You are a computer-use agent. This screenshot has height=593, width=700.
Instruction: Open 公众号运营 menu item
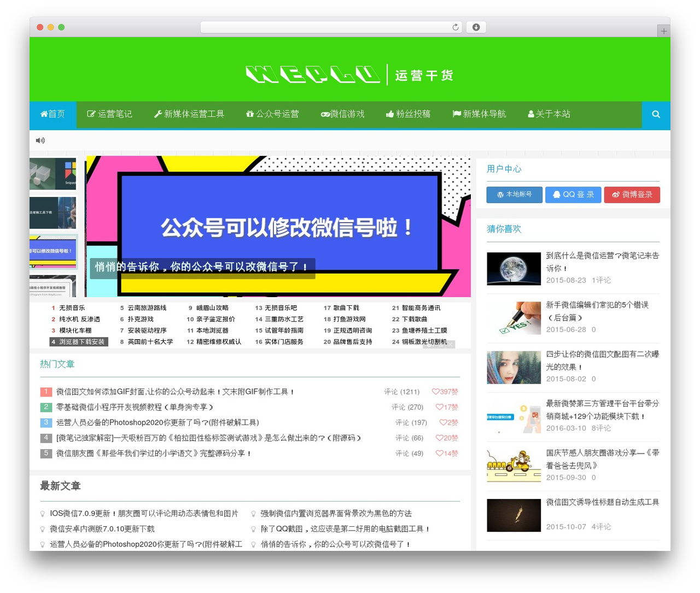272,114
